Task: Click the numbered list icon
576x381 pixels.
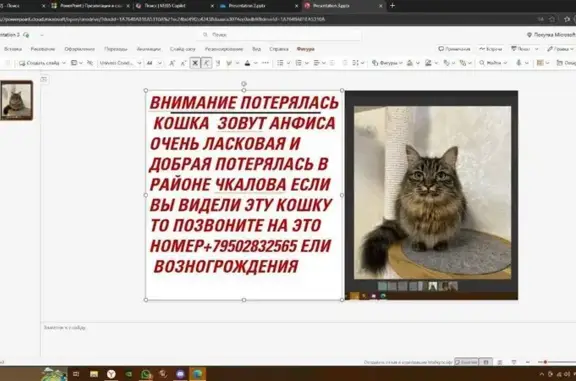Action: coord(299,63)
